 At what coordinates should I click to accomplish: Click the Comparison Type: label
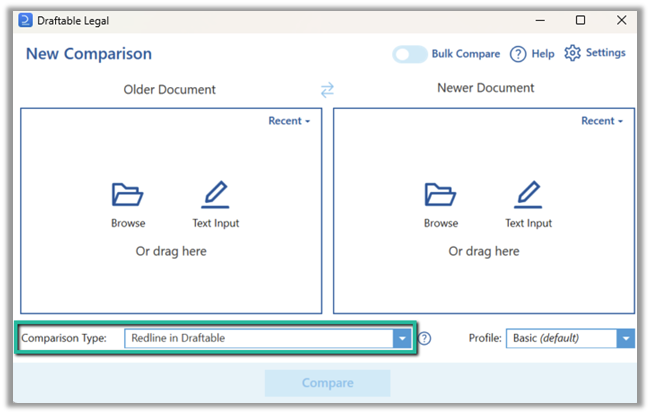64,338
